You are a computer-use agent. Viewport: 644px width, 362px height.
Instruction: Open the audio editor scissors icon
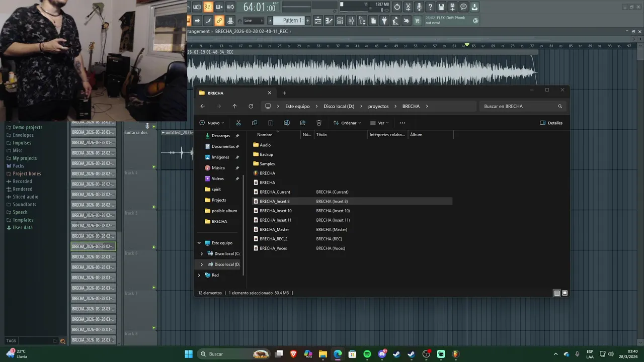(408, 7)
